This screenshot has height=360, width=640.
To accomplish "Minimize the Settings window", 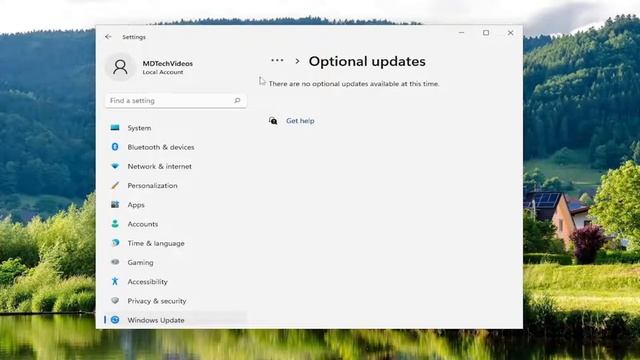I will 461,33.
